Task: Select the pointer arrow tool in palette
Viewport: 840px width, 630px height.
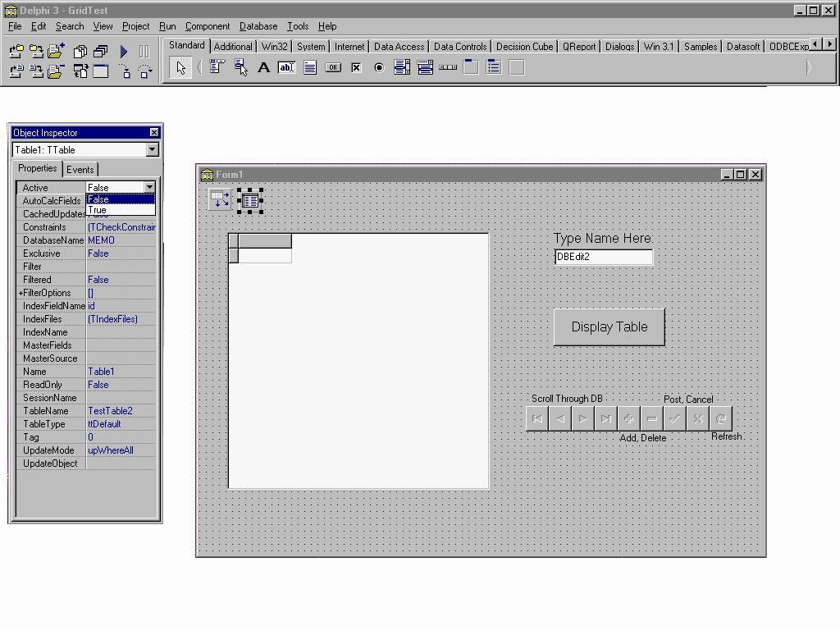Action: (181, 68)
